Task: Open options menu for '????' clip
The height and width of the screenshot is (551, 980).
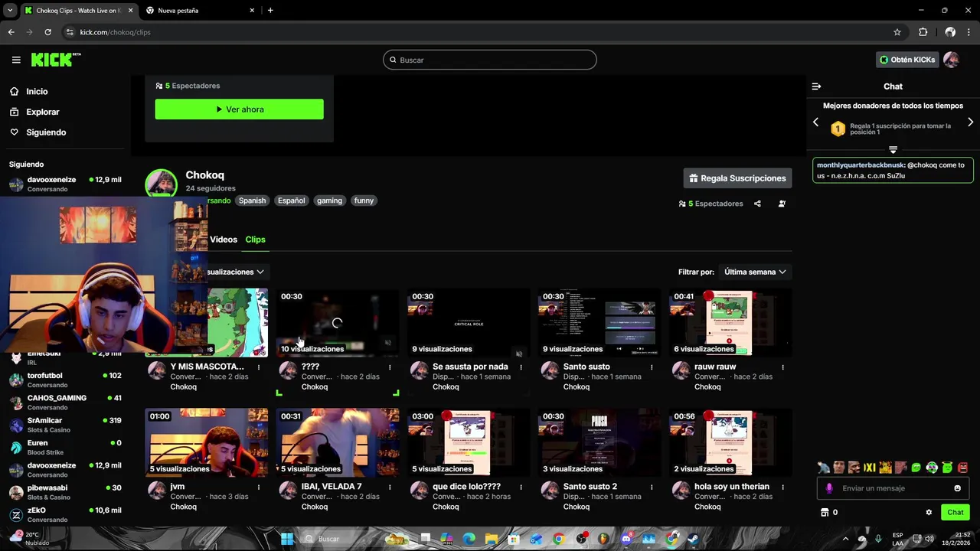Action: (x=390, y=367)
